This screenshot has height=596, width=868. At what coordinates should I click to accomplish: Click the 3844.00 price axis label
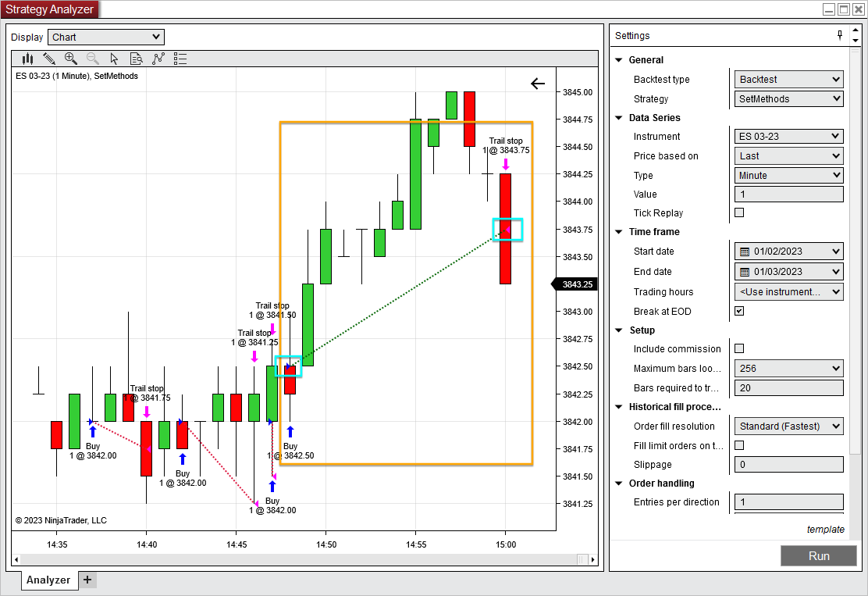tap(578, 202)
